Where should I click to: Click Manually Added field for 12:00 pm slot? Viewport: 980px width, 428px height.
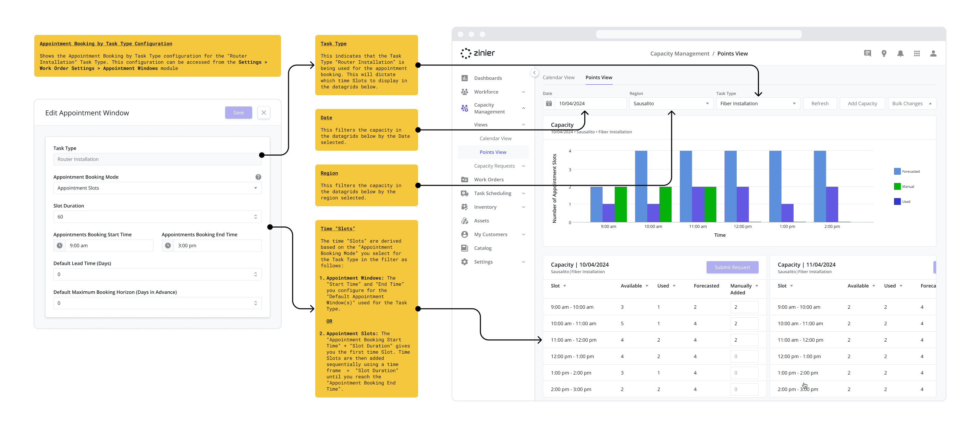click(x=744, y=356)
